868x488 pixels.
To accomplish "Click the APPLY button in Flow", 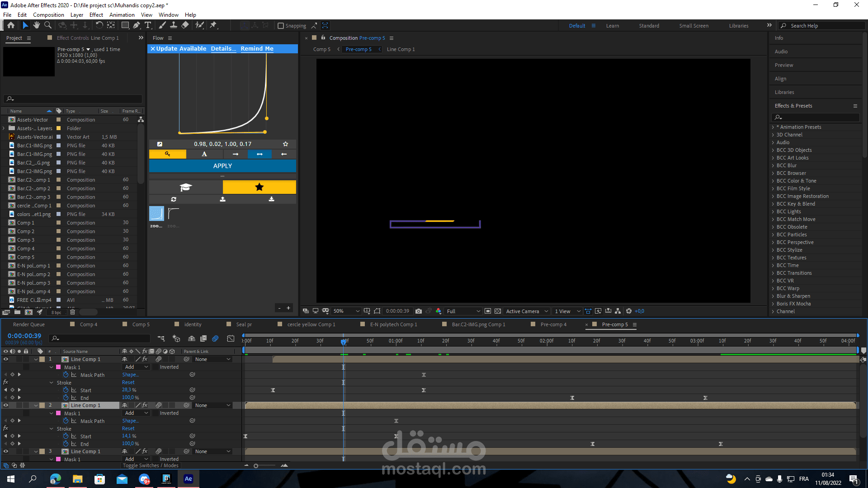I will [222, 166].
